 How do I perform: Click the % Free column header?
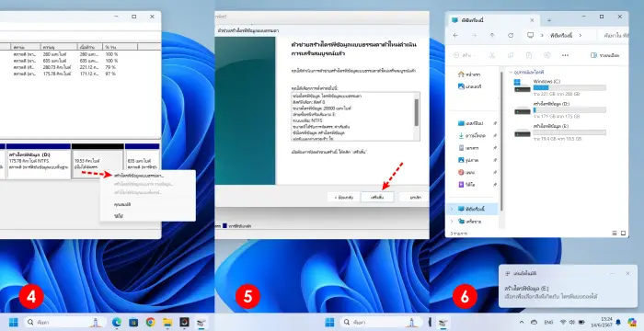[x=120, y=47]
